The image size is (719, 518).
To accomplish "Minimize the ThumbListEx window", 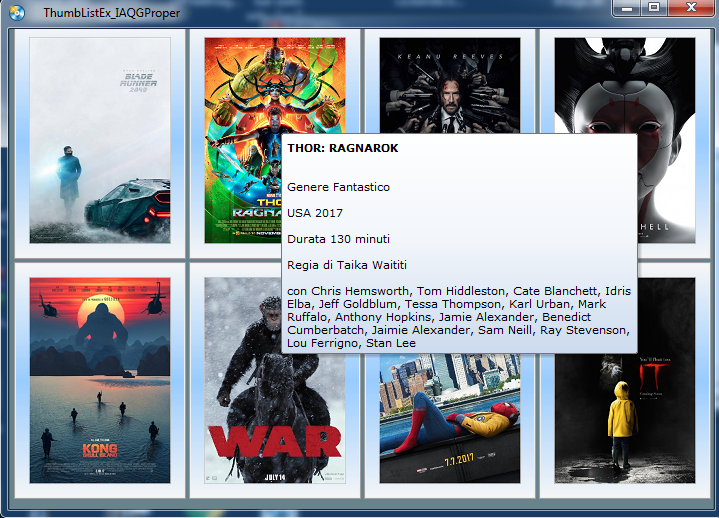I will coord(626,8).
